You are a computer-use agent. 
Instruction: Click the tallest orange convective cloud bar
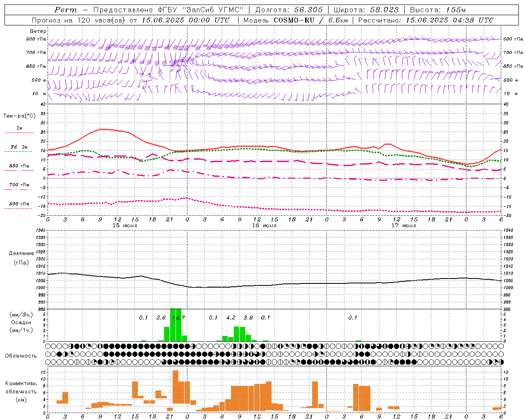coord(176,387)
